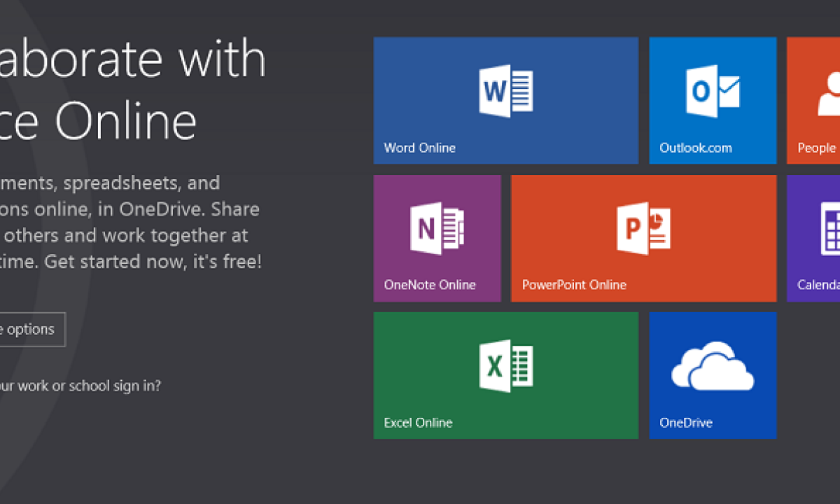Click the Outlook envelope logo icon
The image size is (840, 504).
coord(713,89)
